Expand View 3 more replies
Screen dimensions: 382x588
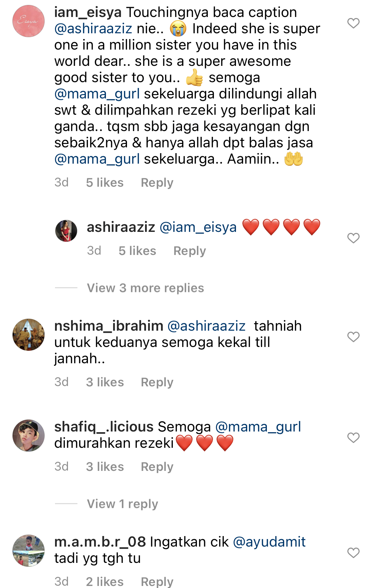pos(145,288)
